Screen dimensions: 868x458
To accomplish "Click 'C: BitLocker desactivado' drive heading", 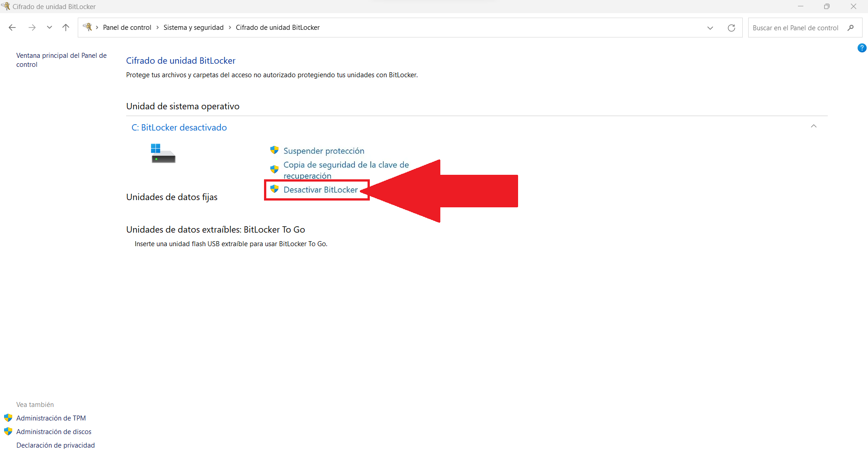I will tap(179, 127).
